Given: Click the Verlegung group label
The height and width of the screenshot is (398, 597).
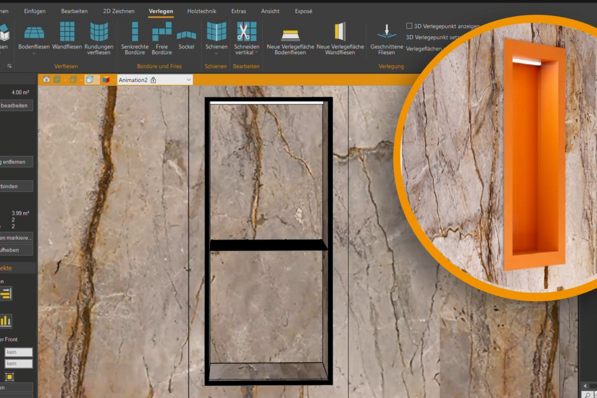Looking at the screenshot, I should coord(391,66).
